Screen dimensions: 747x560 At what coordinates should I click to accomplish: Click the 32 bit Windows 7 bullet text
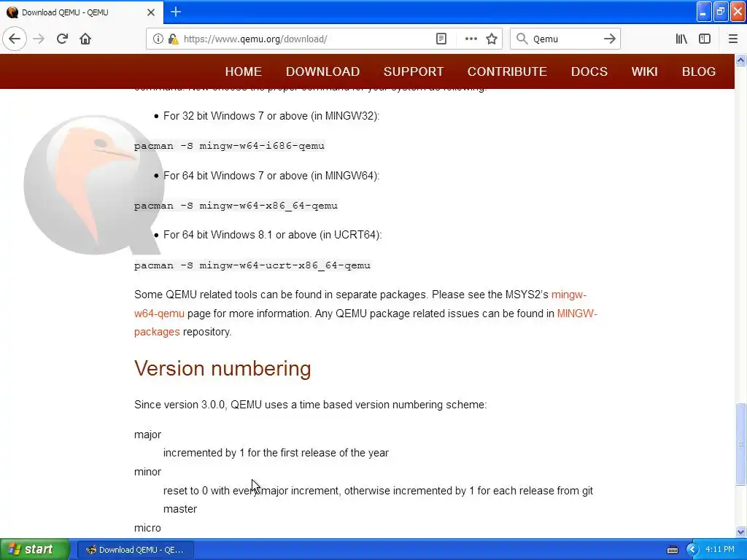pos(271,116)
